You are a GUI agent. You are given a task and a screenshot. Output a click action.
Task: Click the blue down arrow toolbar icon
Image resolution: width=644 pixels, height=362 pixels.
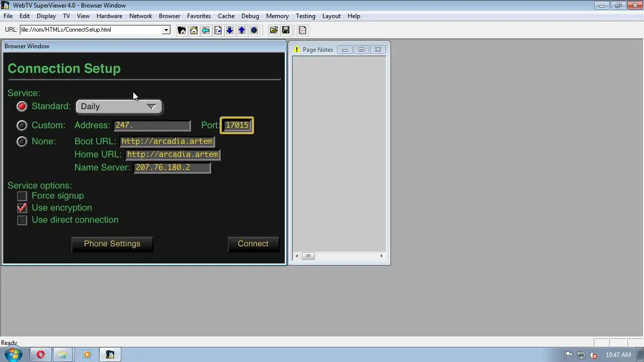coord(229,30)
